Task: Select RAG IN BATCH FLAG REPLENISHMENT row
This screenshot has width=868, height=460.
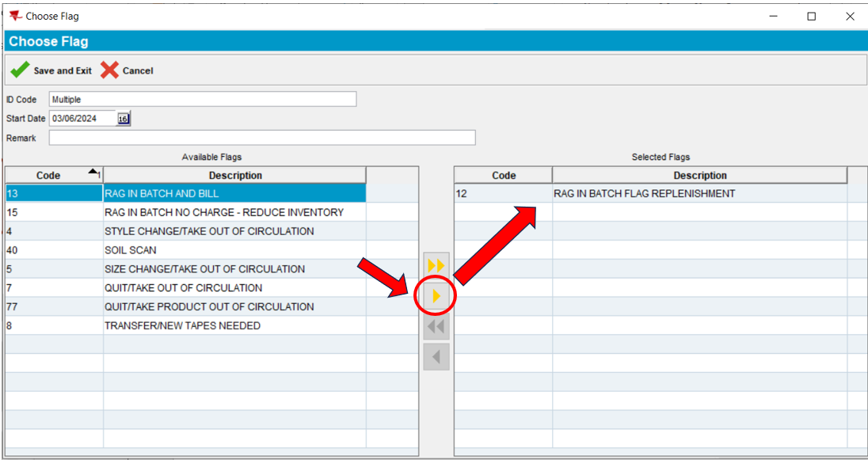Action: [x=644, y=193]
